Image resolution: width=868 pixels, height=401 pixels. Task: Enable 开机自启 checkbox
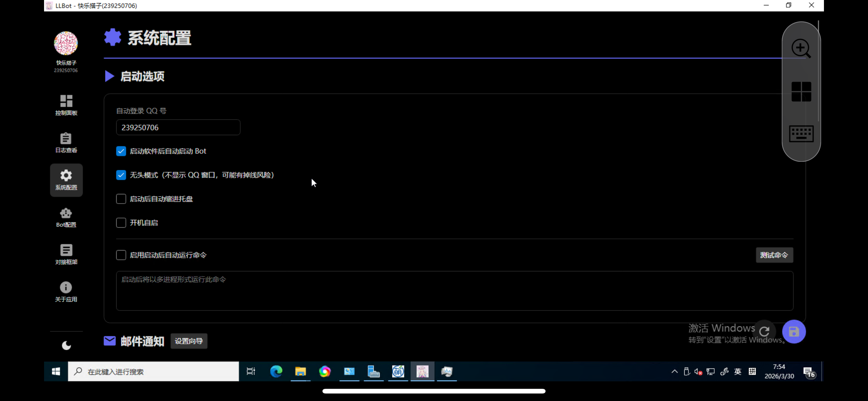point(121,223)
